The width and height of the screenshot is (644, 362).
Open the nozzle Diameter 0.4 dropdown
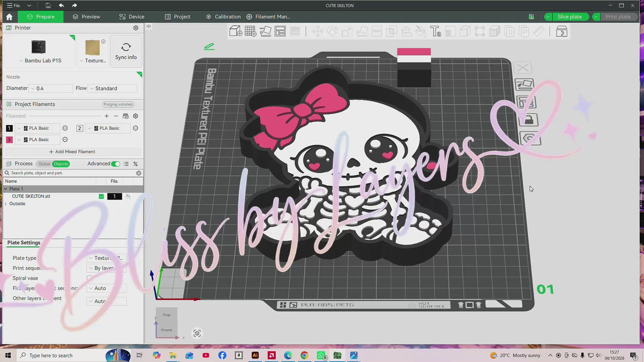pyautogui.click(x=51, y=88)
